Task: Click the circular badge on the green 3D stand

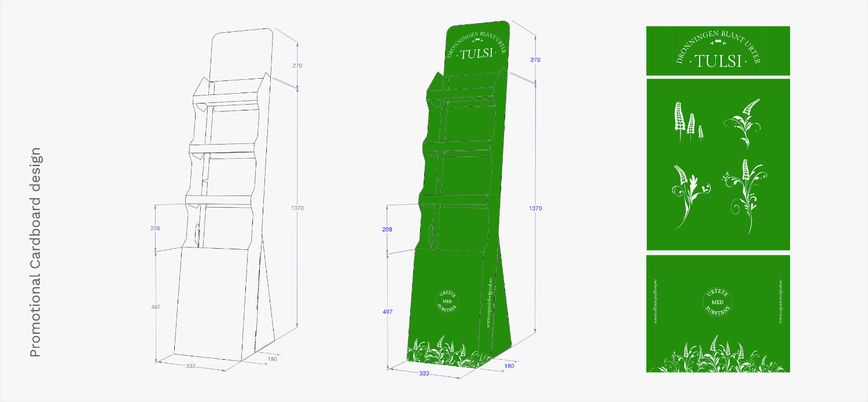Action: (447, 300)
